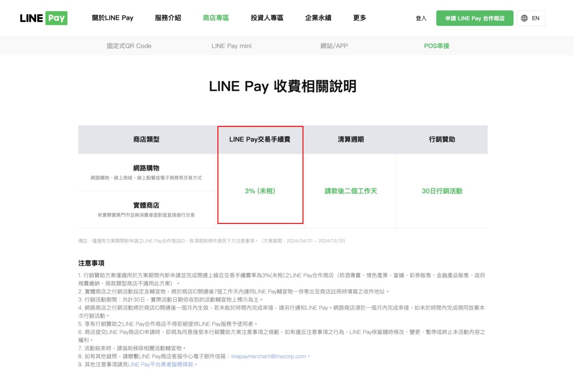574x392 pixels.
Task: Click 申請 LINE Pay 合作商店 button
Action: click(x=475, y=18)
